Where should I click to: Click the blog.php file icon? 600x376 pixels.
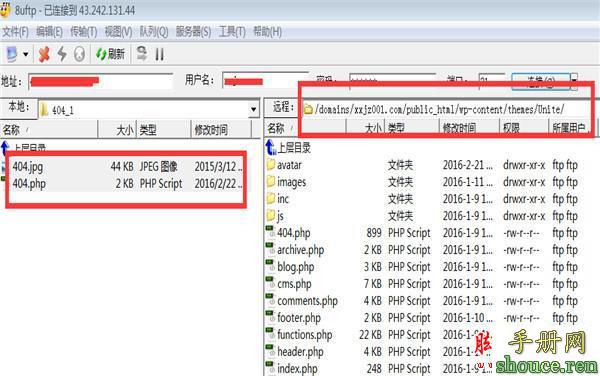(271, 265)
